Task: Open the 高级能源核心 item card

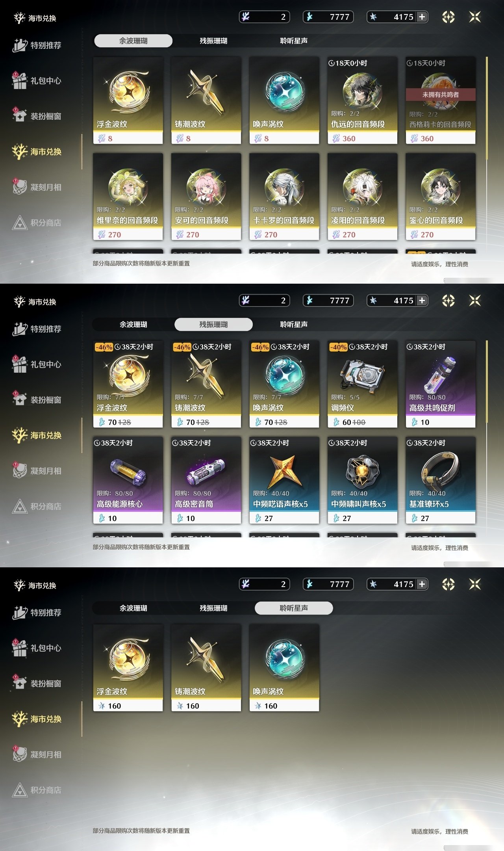Action: point(128,480)
